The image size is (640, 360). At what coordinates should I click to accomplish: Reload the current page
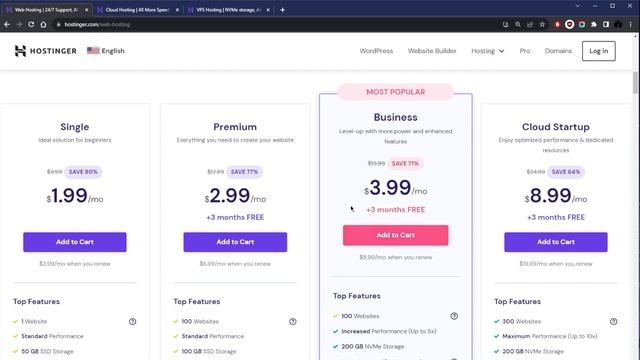31,24
